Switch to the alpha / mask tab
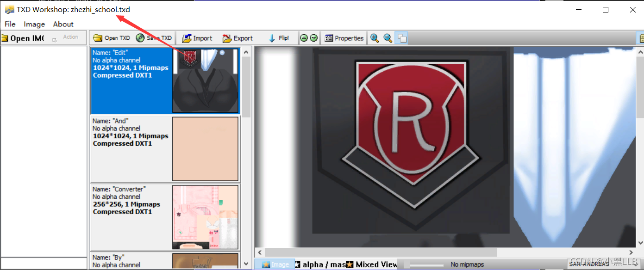 [320, 264]
